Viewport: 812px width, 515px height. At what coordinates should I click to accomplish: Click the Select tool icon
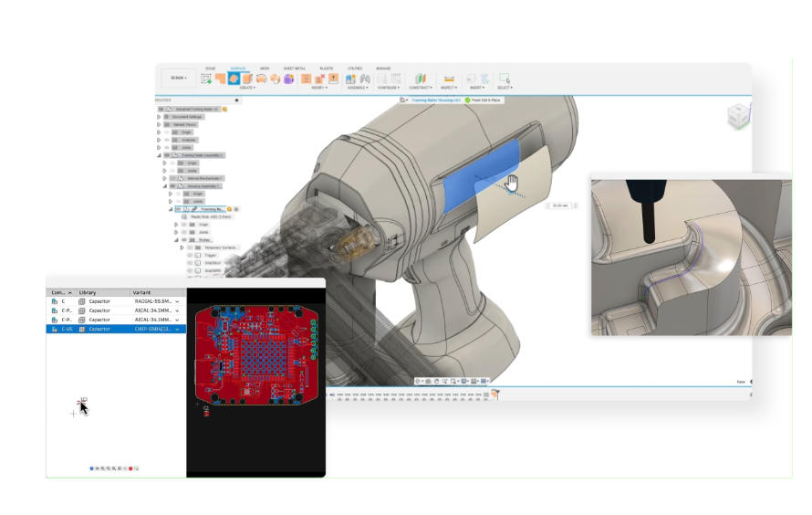pyautogui.click(x=504, y=79)
